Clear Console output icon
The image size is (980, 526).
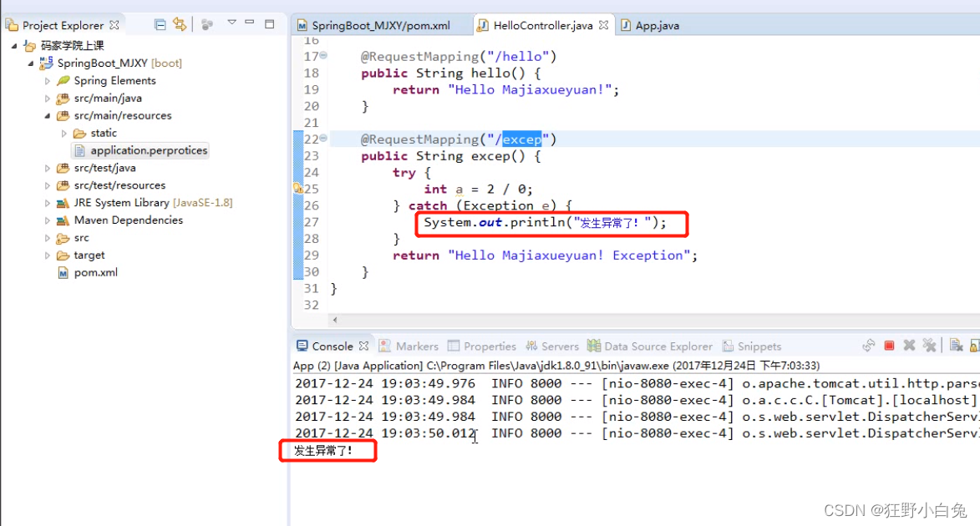pyautogui.click(x=957, y=346)
